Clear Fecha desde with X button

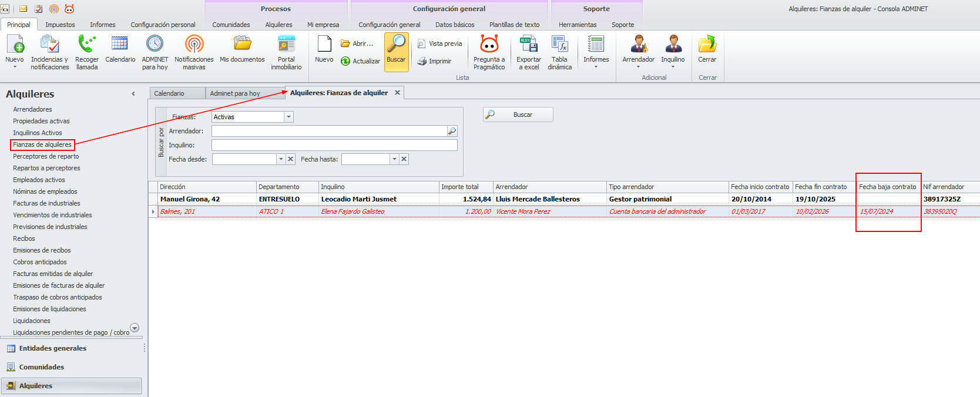click(x=291, y=159)
